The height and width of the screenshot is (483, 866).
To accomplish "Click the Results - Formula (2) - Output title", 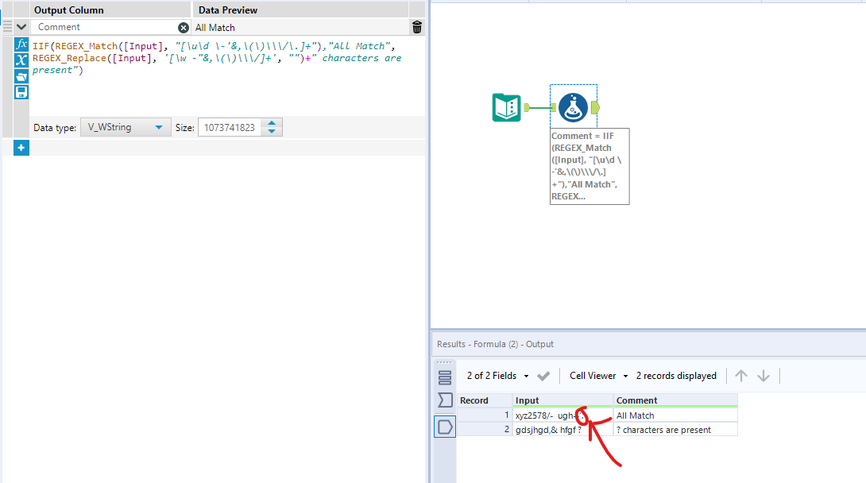I will pyautogui.click(x=495, y=344).
